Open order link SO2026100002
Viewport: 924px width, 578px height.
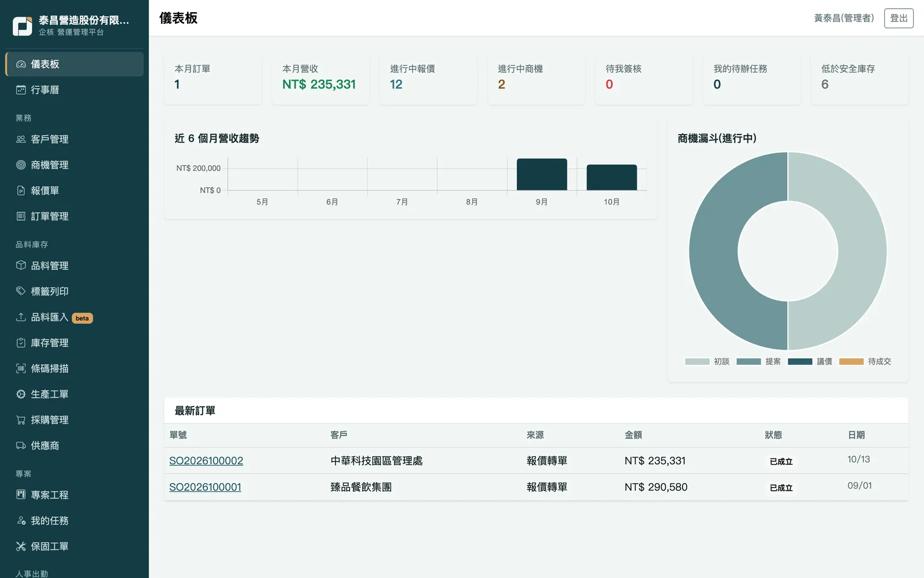tap(206, 461)
